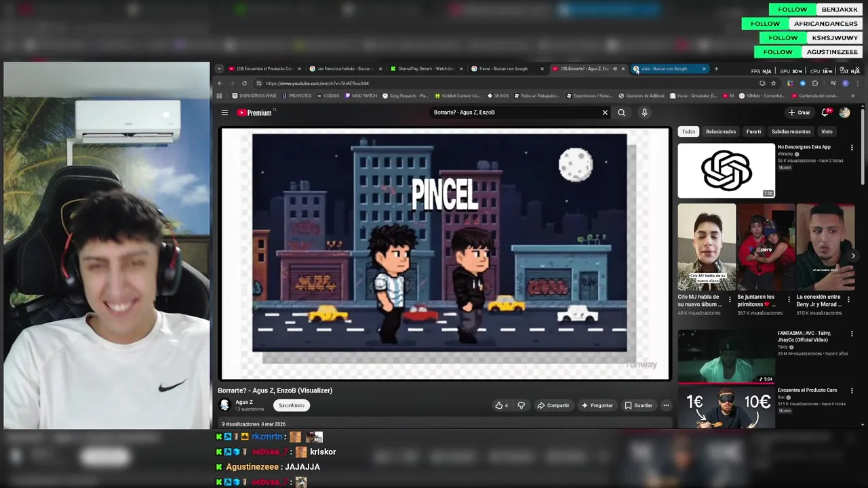Image resolution: width=868 pixels, height=488 pixels.
Task: Subscribe to Agus Z with Suscribirme
Action: tap(292, 405)
